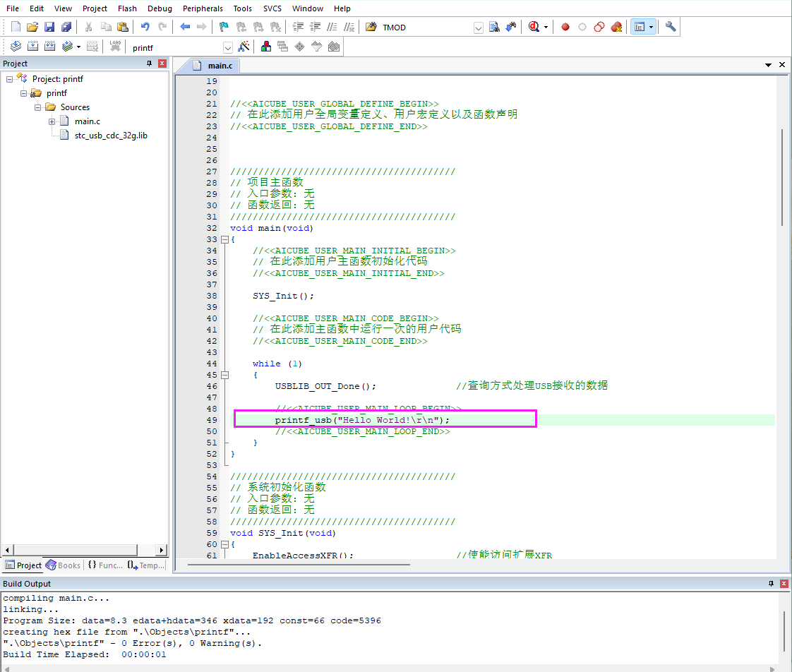792x672 pixels.
Task: Collapse the main function code fold
Action: [x=224, y=239]
